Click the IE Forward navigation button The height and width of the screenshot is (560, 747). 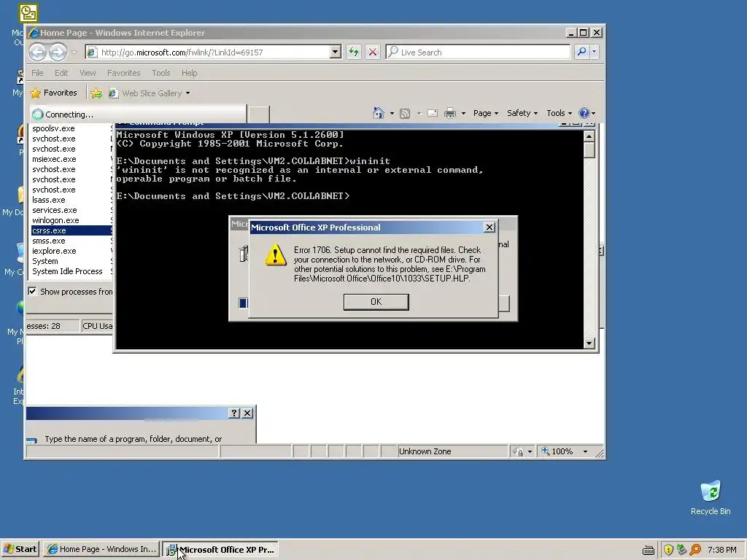[x=58, y=52]
